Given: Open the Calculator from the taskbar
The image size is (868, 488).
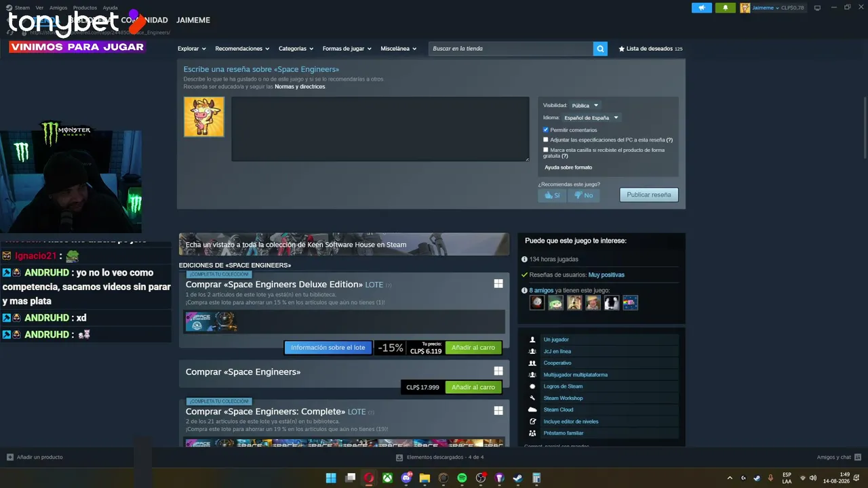Looking at the screenshot, I should pyautogui.click(x=536, y=478).
